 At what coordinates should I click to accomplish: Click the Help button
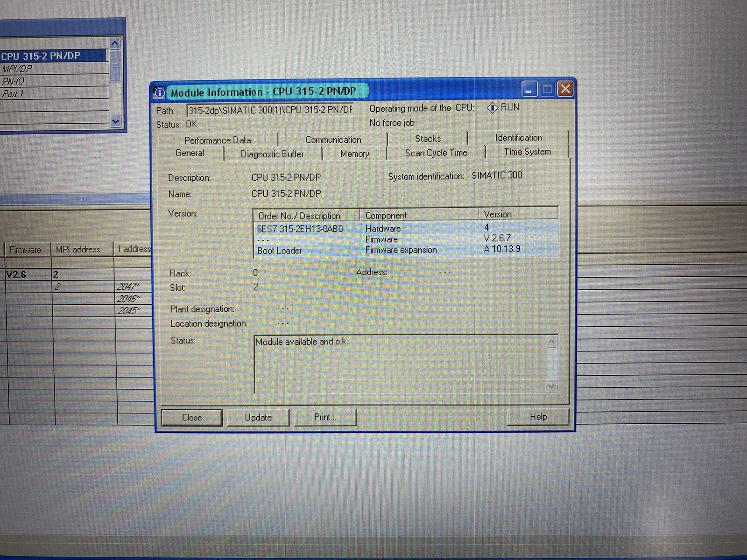(538, 416)
